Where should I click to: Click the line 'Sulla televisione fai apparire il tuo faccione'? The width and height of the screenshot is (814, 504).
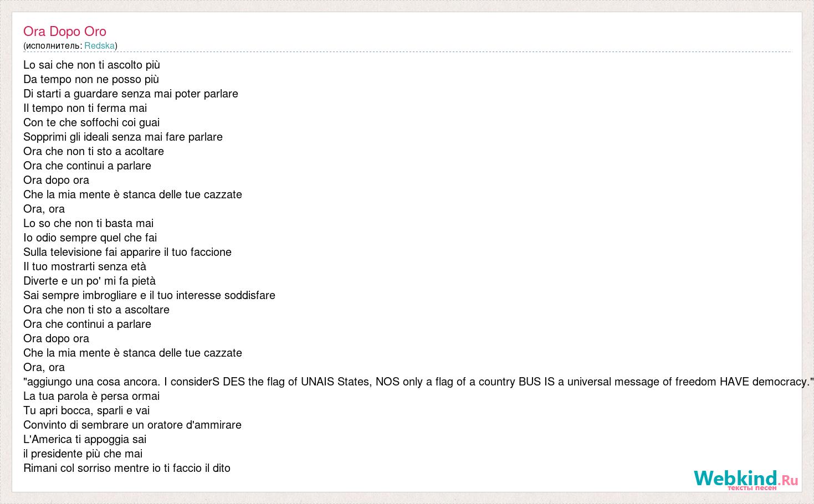coord(127,253)
